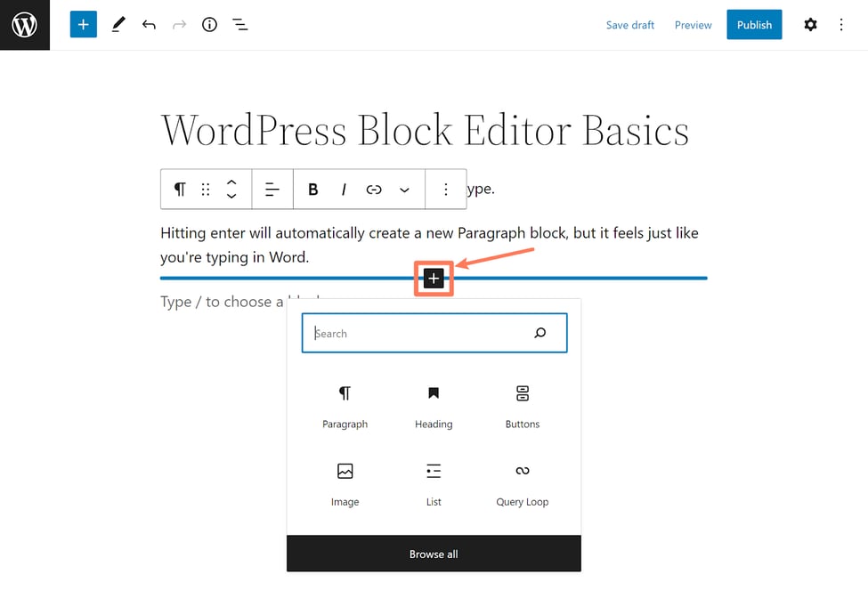Toggle italic formatting
This screenshot has height=615, width=868.
(344, 190)
